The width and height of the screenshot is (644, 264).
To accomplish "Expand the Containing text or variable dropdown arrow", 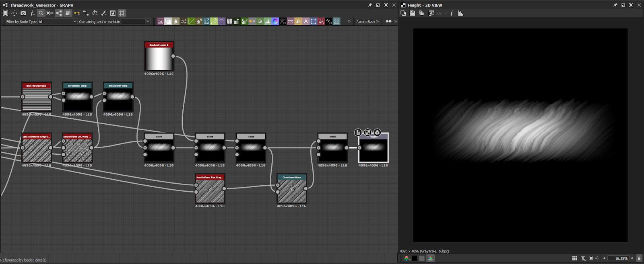I will (148, 22).
